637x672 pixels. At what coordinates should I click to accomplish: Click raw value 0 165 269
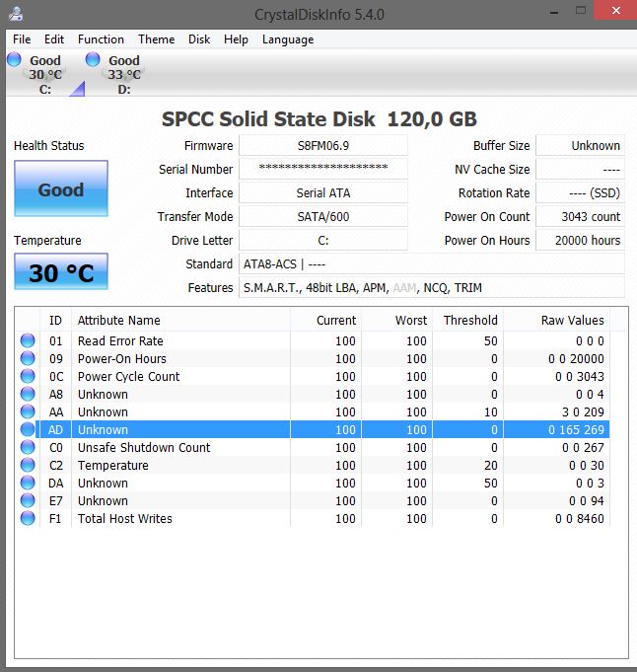pyautogui.click(x=576, y=430)
